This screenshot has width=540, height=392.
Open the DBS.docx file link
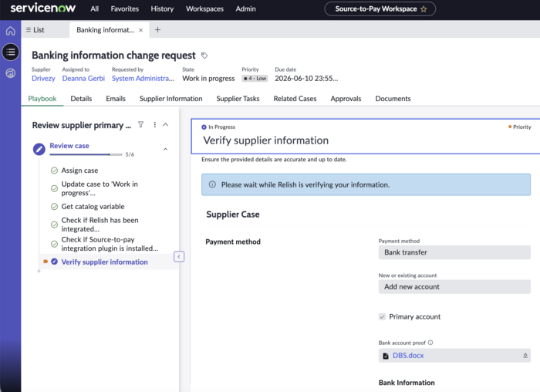[408, 356]
